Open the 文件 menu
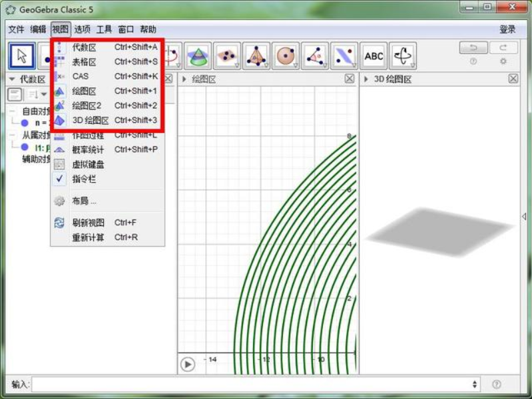 [16, 29]
